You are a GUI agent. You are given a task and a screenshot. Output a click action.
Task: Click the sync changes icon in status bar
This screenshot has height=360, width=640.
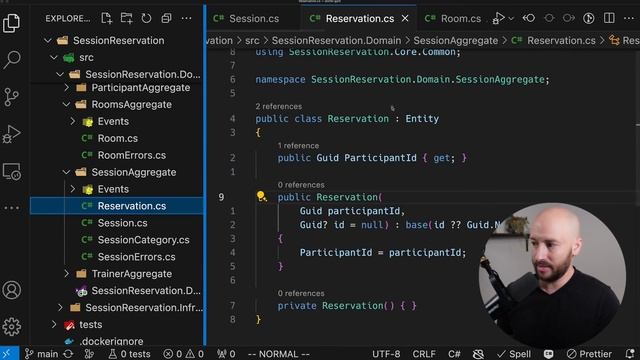(x=69, y=354)
